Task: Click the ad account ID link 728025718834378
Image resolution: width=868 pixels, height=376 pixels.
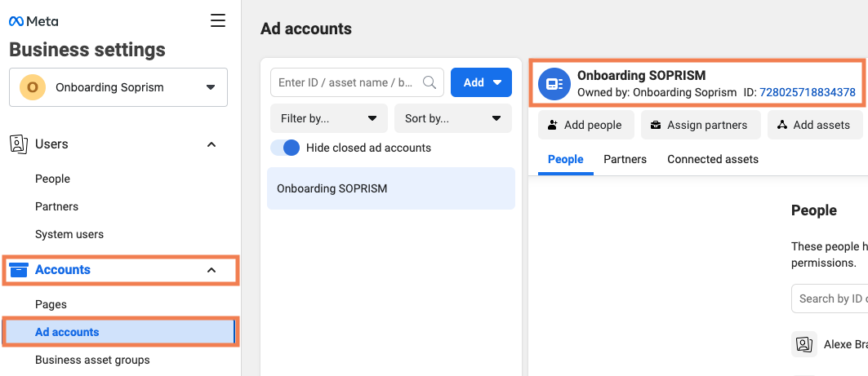Action: click(808, 92)
